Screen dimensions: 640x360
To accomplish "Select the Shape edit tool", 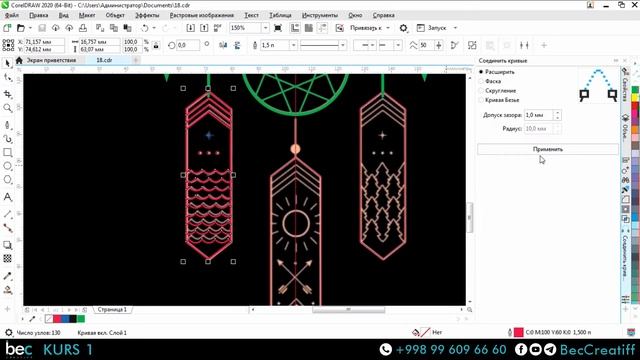I will pos(7,78).
